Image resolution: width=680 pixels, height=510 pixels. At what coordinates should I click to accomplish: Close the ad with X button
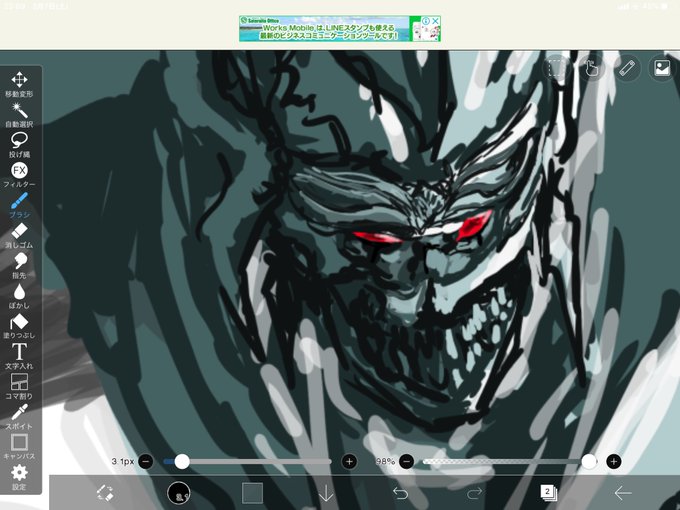tap(436, 21)
